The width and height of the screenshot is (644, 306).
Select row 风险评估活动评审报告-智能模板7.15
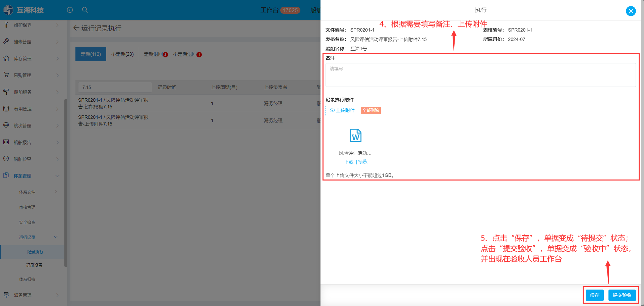198,103
